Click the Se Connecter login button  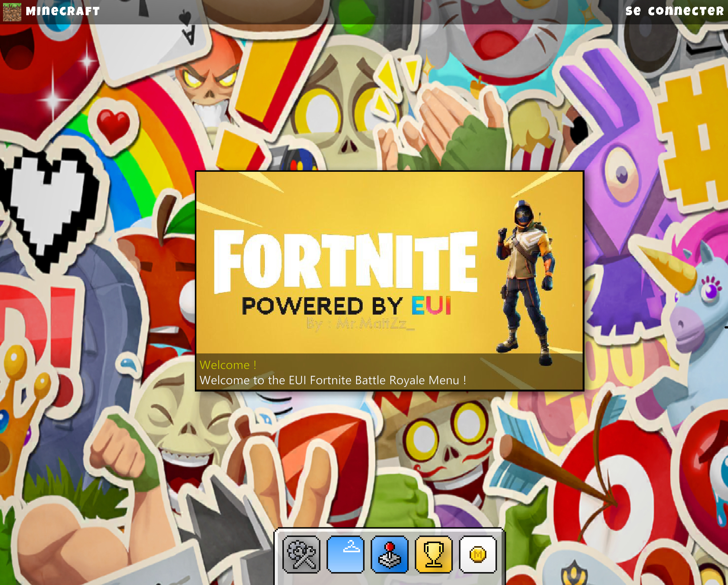pyautogui.click(x=674, y=11)
